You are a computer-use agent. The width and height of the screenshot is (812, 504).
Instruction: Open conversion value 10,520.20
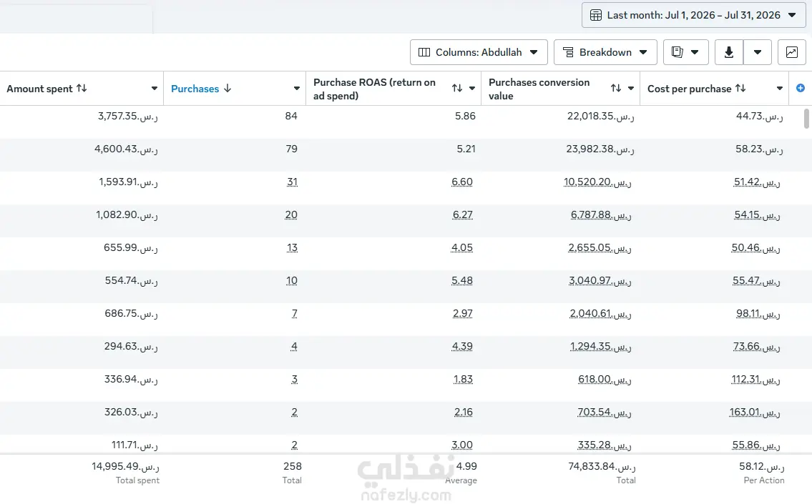point(597,182)
